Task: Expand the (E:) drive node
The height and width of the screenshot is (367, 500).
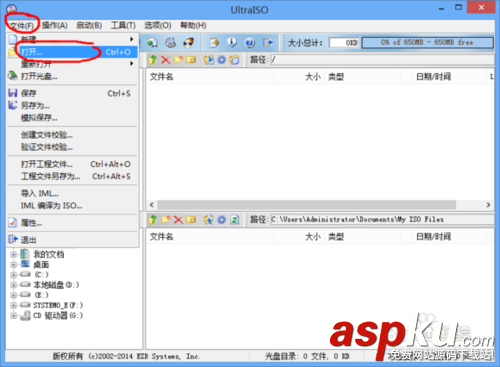Action: coord(14,295)
